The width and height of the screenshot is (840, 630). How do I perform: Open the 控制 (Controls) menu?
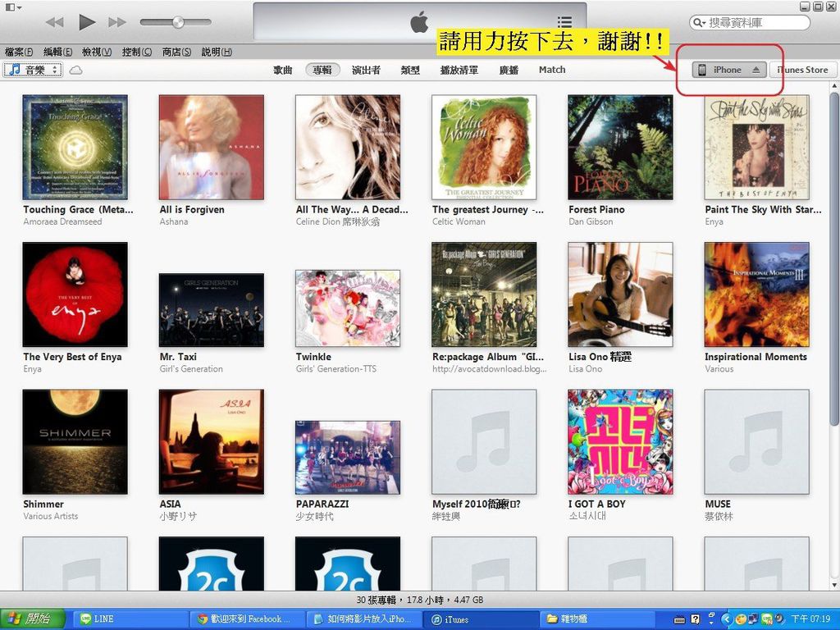point(137,52)
